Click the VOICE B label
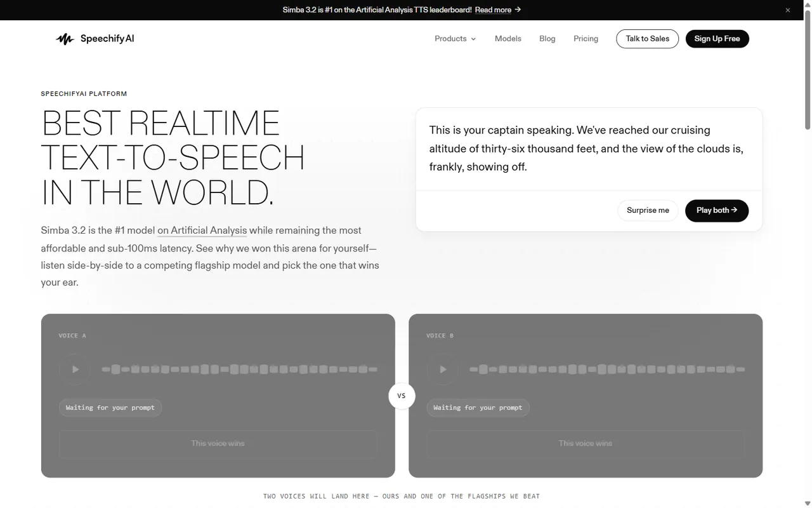Image resolution: width=812 pixels, height=508 pixels. tap(440, 335)
